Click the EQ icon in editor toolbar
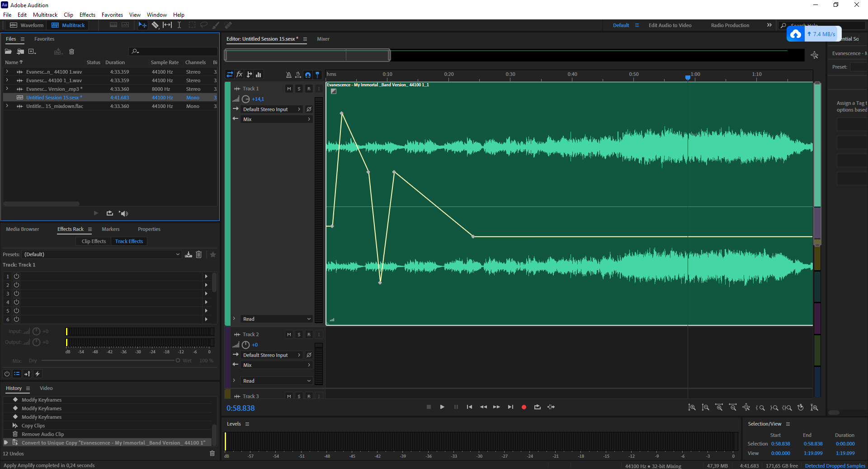 pos(259,75)
